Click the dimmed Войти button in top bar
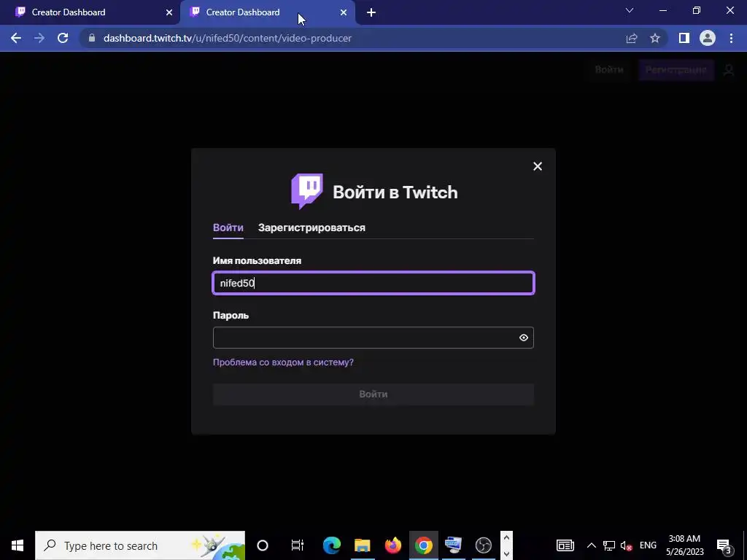The image size is (747, 560). (609, 70)
